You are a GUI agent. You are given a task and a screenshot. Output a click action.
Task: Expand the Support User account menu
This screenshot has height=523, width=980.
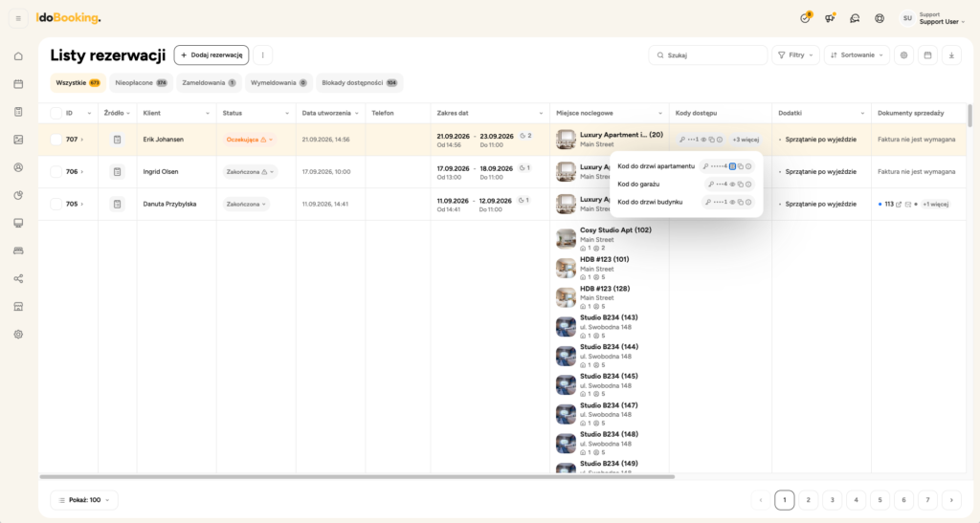(932, 18)
